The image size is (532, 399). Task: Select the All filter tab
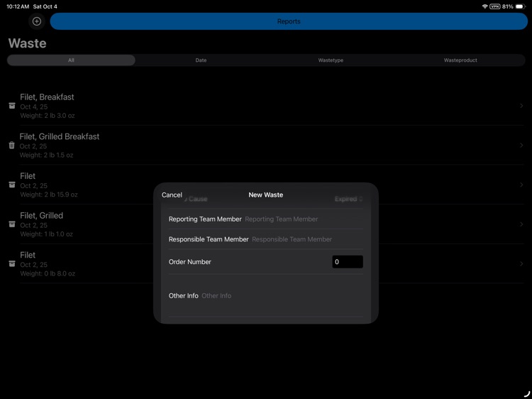(71, 60)
